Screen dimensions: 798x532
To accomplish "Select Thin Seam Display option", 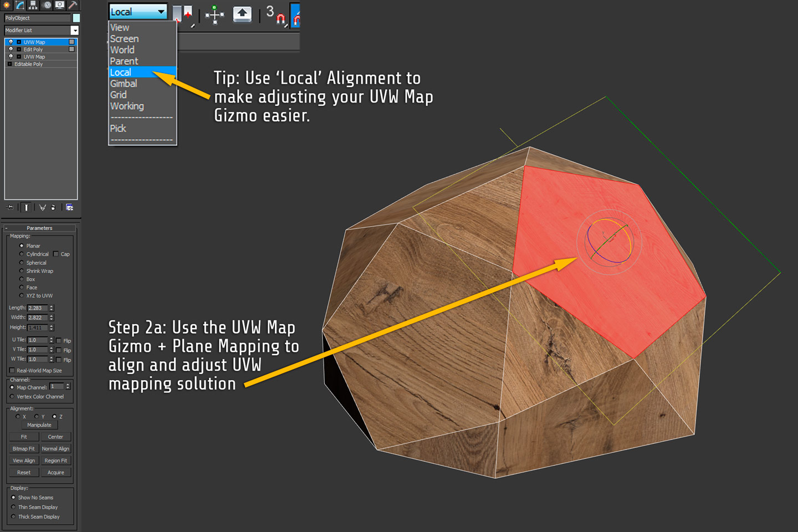I will pyautogui.click(x=13, y=507).
